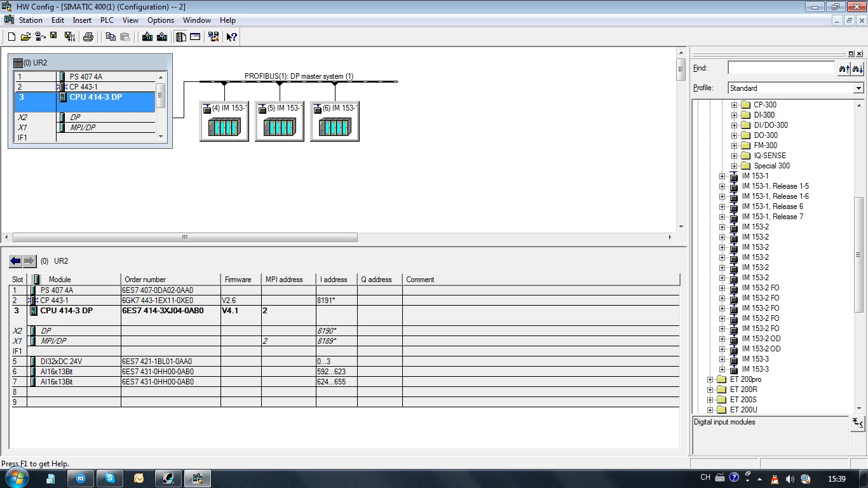Open the Station menu
Viewport: 868px width, 488px height.
pyautogui.click(x=31, y=20)
